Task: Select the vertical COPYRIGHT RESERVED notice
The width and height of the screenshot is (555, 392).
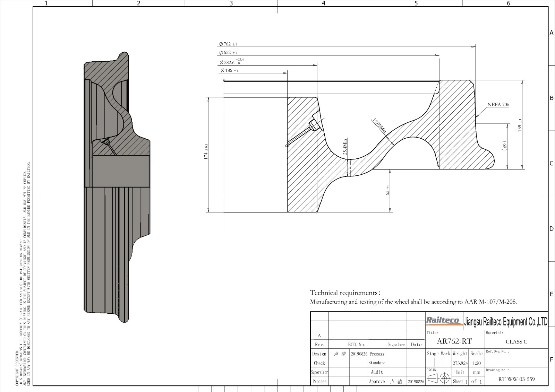Action: [23, 274]
